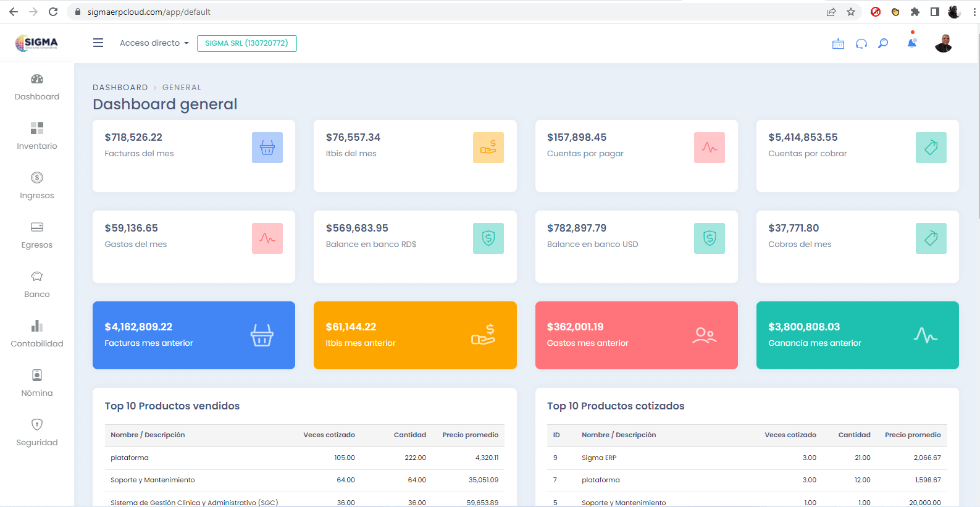The width and height of the screenshot is (980, 507).
Task: Click the $76,557.34 Itbis del mes value
Action: 353,137
